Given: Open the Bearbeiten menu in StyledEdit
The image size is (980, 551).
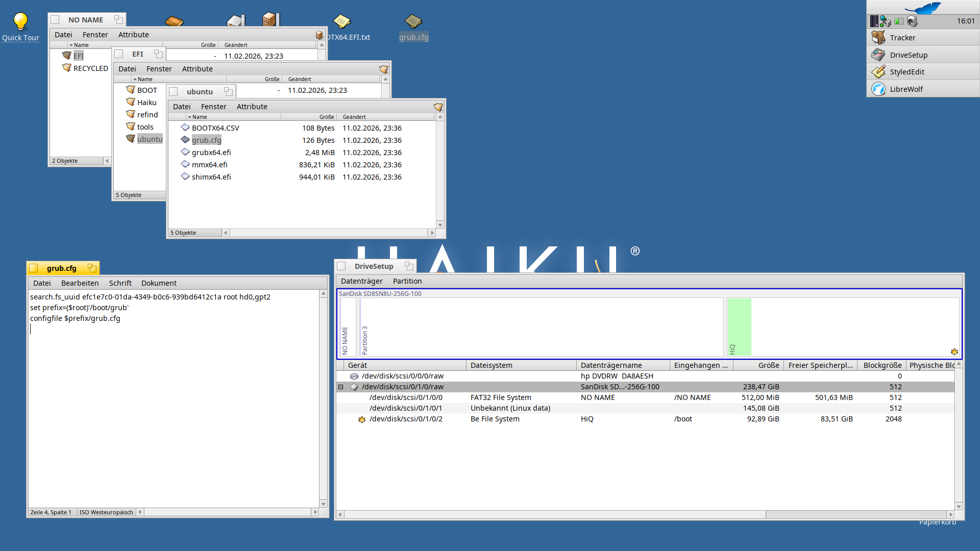Looking at the screenshot, I should pyautogui.click(x=80, y=283).
